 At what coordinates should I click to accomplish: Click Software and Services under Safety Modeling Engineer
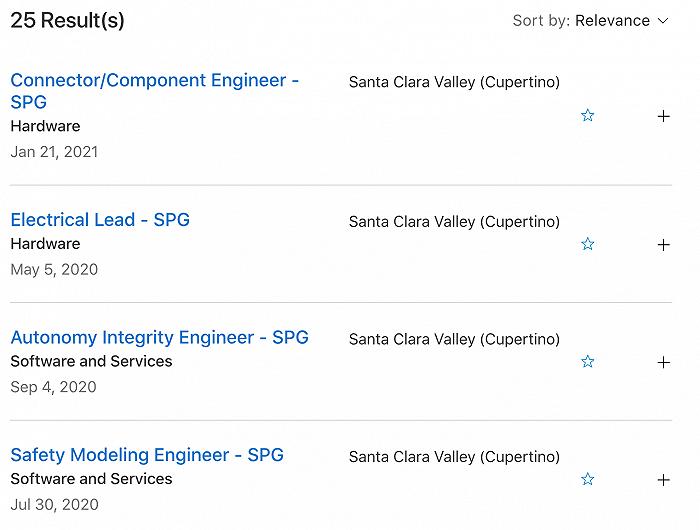point(91,479)
